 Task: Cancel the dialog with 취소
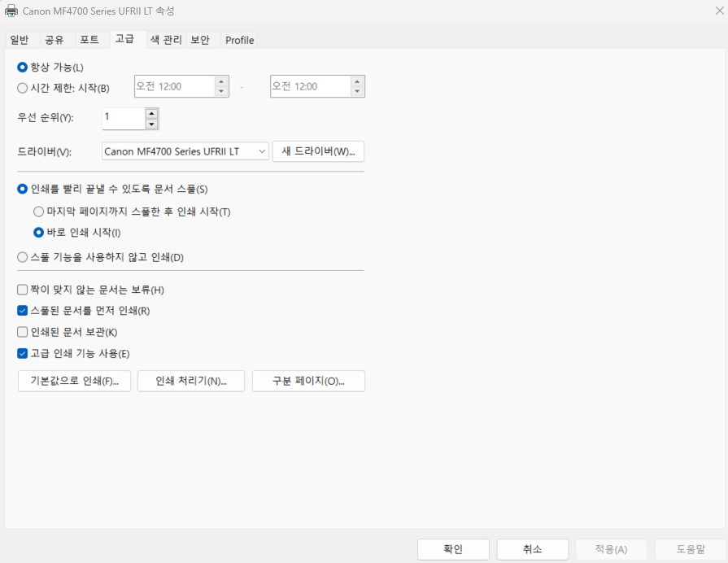533,549
